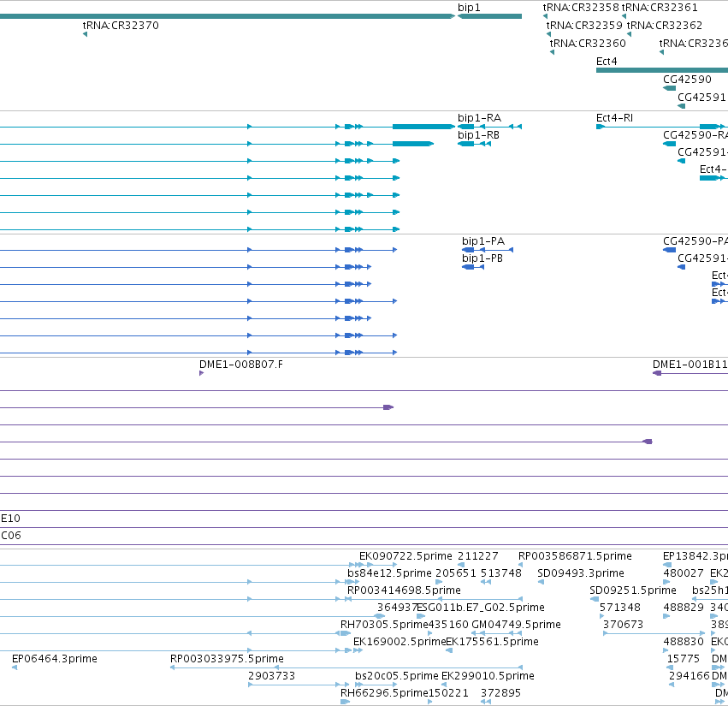Select the 211227 EST label
Image resolution: width=728 pixels, height=706 pixels.
(x=477, y=556)
